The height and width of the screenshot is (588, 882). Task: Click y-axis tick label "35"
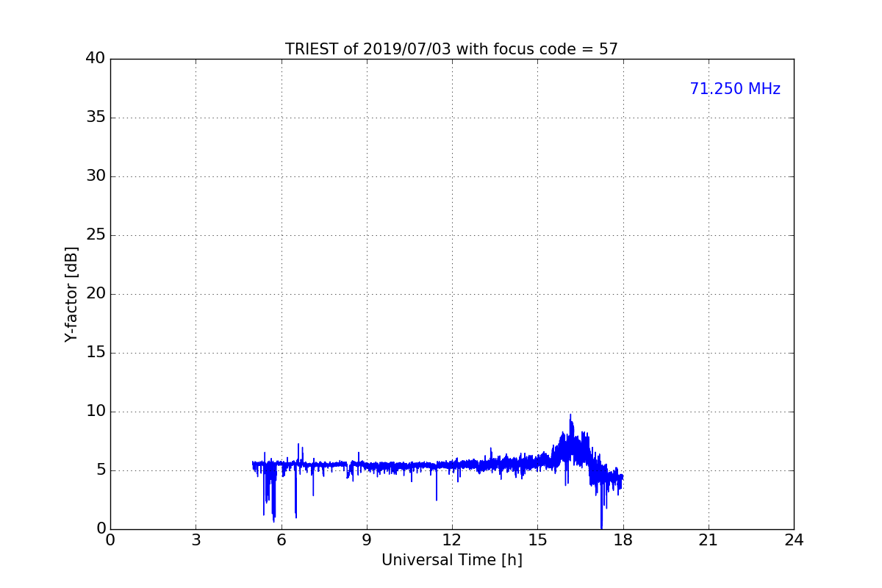pyautogui.click(x=96, y=118)
